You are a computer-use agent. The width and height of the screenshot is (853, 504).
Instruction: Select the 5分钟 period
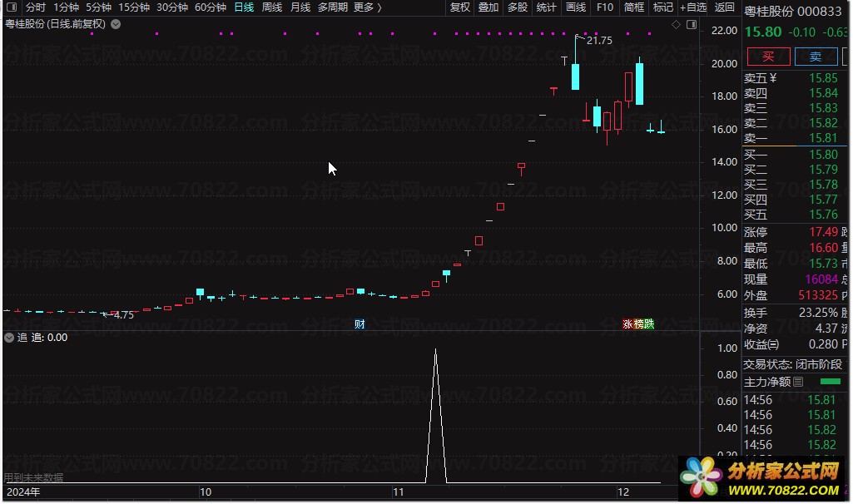[98, 7]
